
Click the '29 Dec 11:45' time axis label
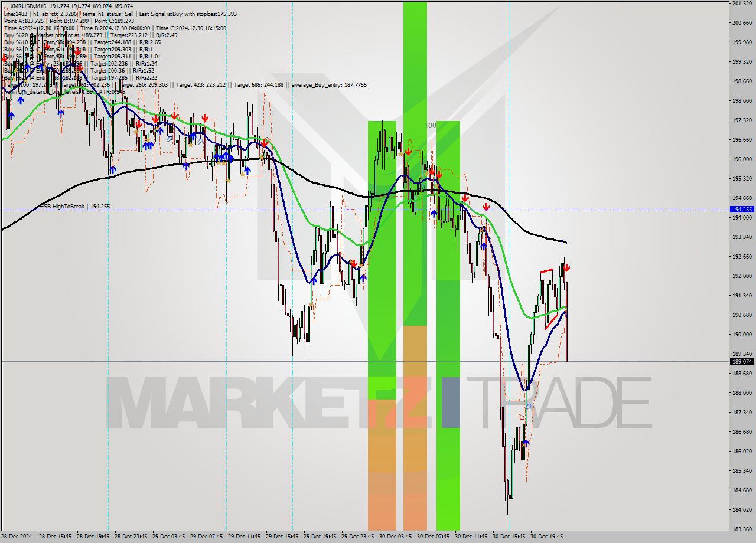point(244,537)
